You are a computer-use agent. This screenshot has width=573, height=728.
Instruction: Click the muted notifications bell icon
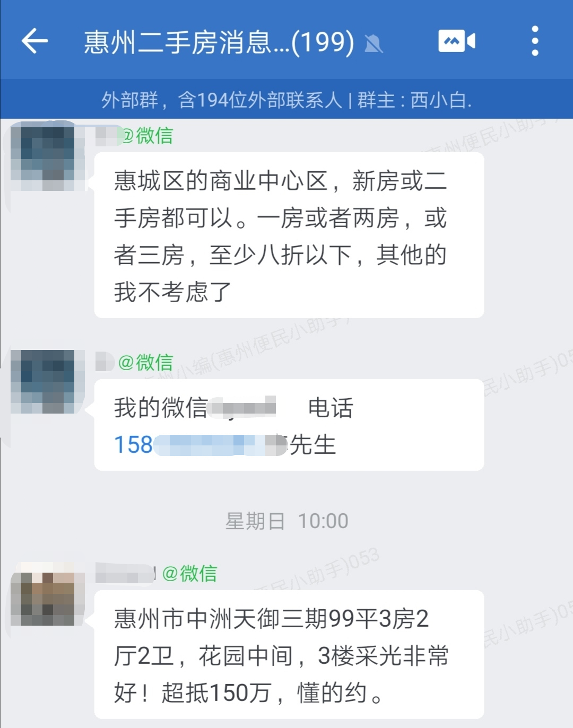click(x=374, y=44)
